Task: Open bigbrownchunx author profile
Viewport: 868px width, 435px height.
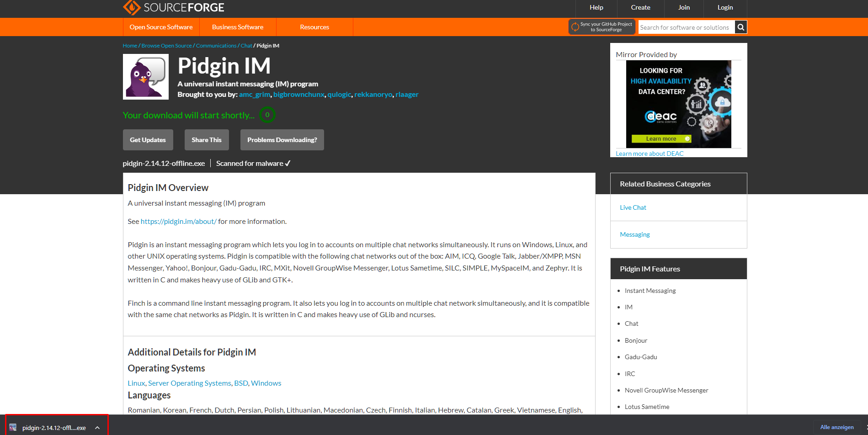Action: [299, 95]
